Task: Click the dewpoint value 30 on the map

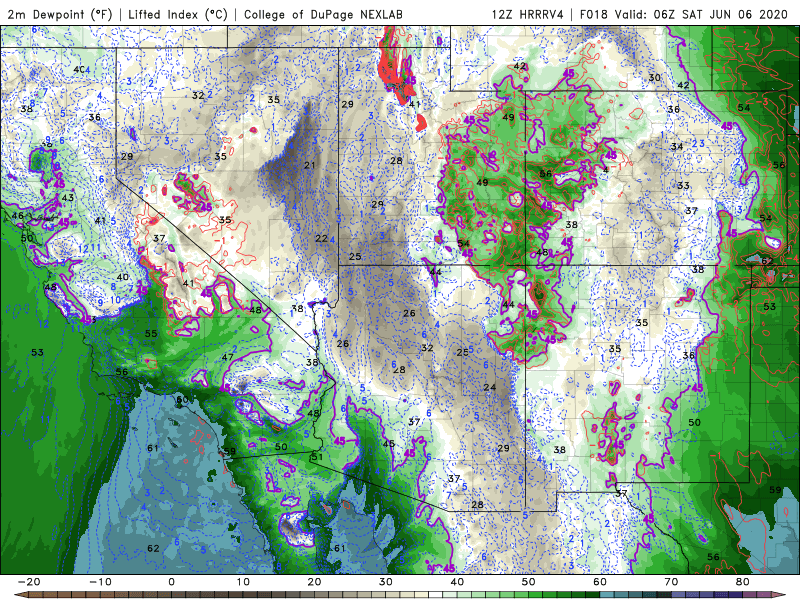Action: pyautogui.click(x=655, y=78)
